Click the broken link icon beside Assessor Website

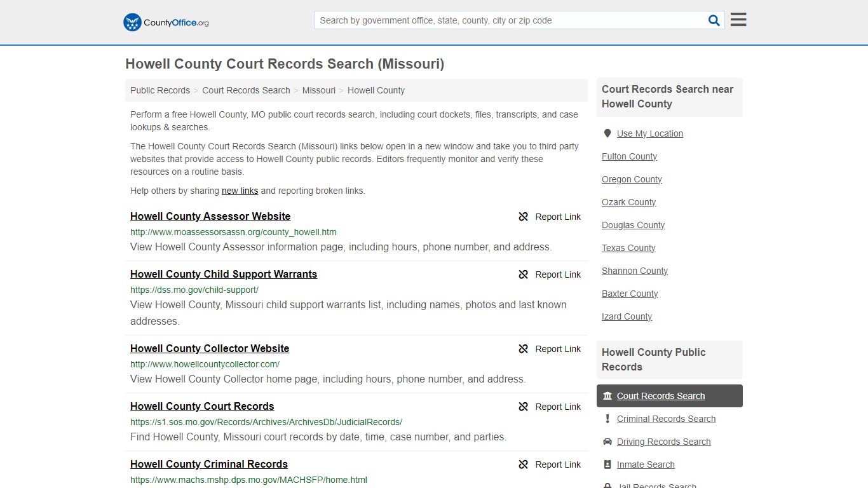click(x=523, y=217)
